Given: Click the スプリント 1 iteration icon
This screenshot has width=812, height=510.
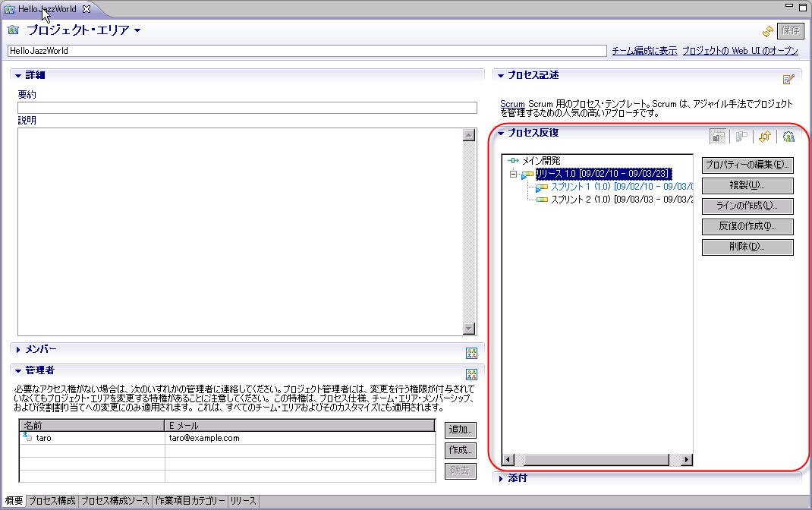Looking at the screenshot, I should tap(542, 187).
